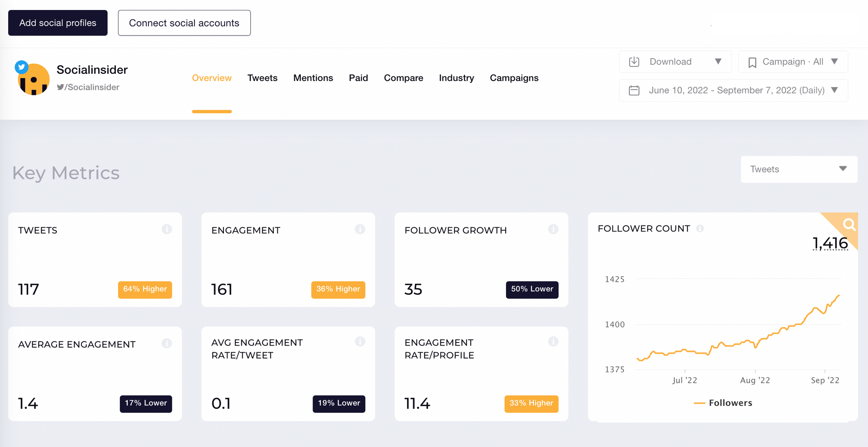Click the 64% Higher badge
The height and width of the screenshot is (447, 868).
(x=145, y=289)
